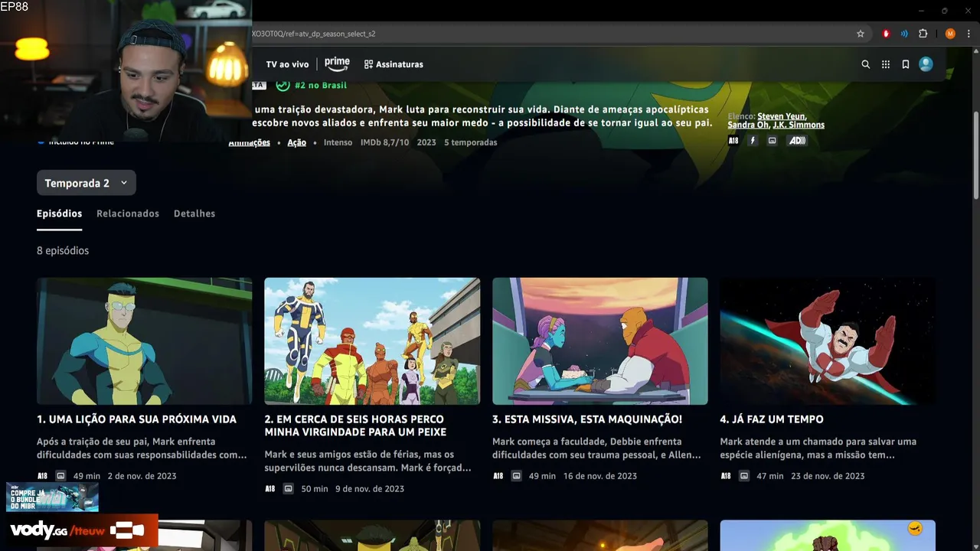Play episode 1 Invincible thumbnail
This screenshot has height=551, width=980.
144,341
